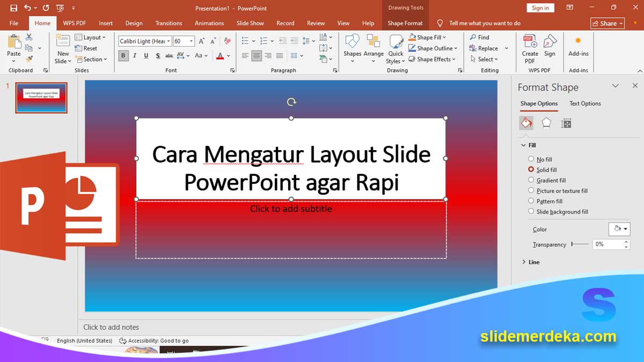Viewport: 644px width, 362px height.
Task: Select the Solid fill option
Action: click(x=543, y=169)
